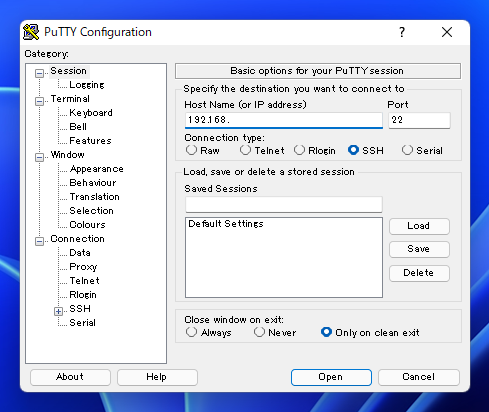Select the Rlogin connection type radio
489x412 pixels.
pos(299,150)
